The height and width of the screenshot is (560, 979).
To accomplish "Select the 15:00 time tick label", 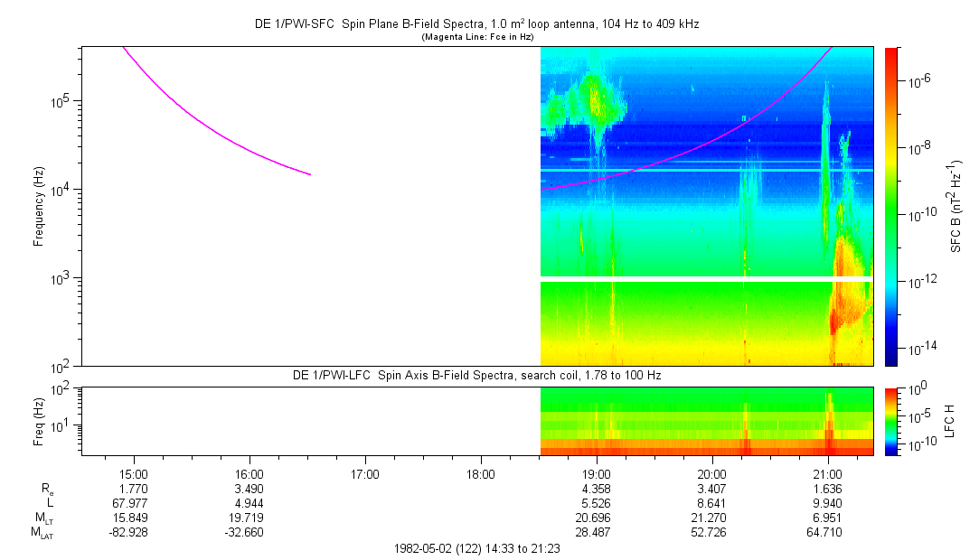I will (134, 474).
